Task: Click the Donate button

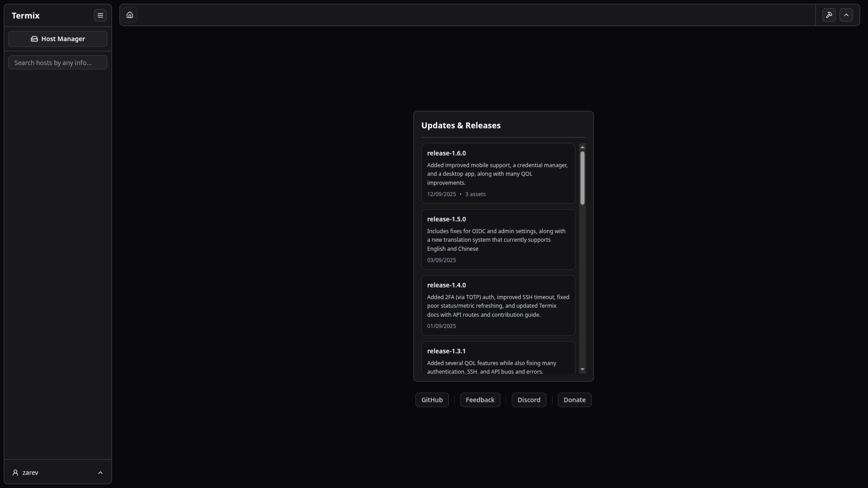Action: [575, 400]
